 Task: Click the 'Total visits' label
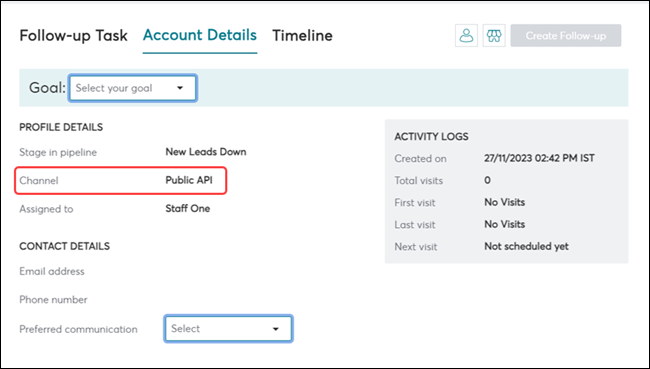tap(419, 181)
